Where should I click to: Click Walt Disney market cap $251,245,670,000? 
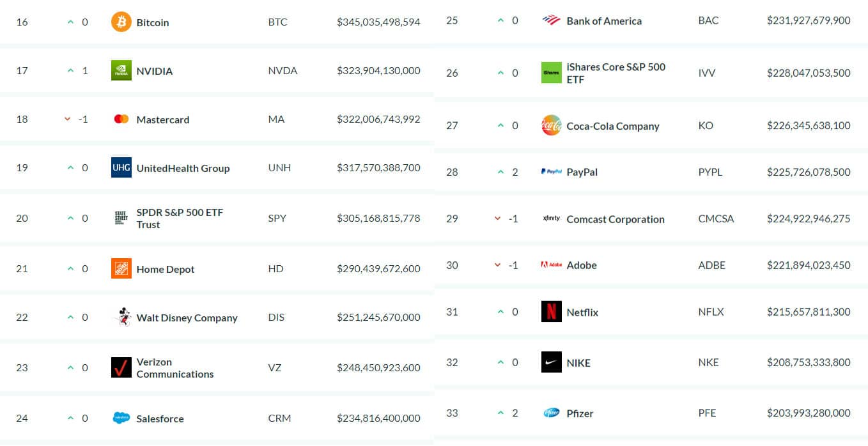(378, 317)
